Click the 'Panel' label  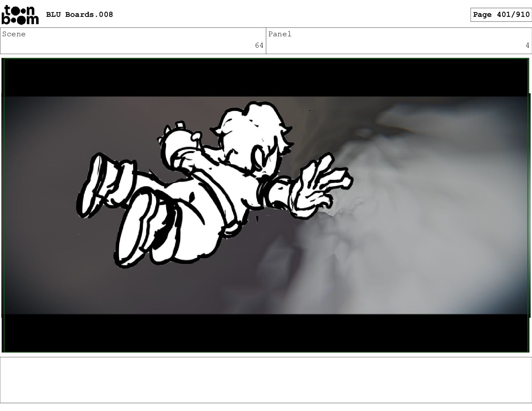[x=280, y=34]
